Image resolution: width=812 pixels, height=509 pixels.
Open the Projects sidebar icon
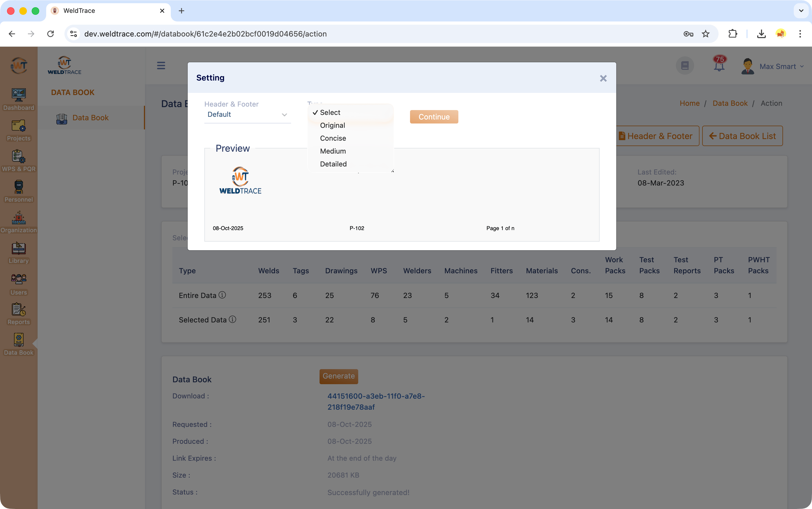19,130
